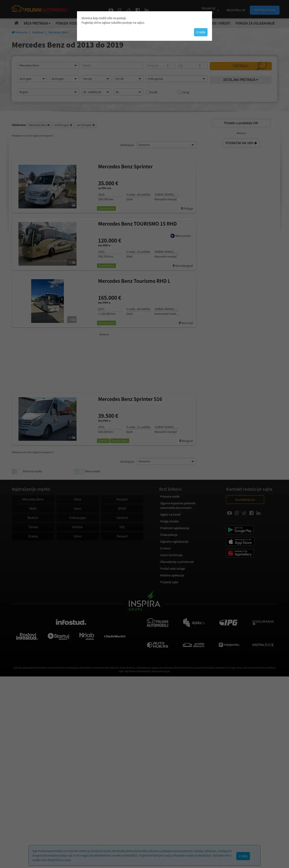Open footer Facebook icon
This screenshot has height=868, width=289.
[x=251, y=513]
